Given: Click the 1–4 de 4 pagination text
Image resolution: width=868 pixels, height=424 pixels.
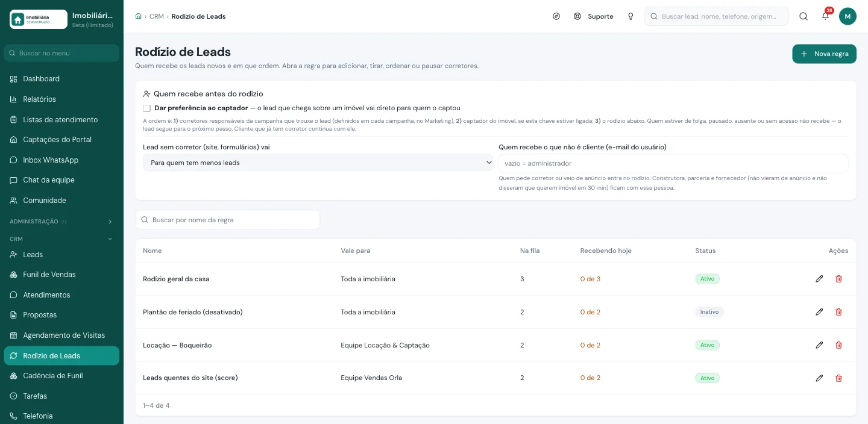Looking at the screenshot, I should pos(156,405).
